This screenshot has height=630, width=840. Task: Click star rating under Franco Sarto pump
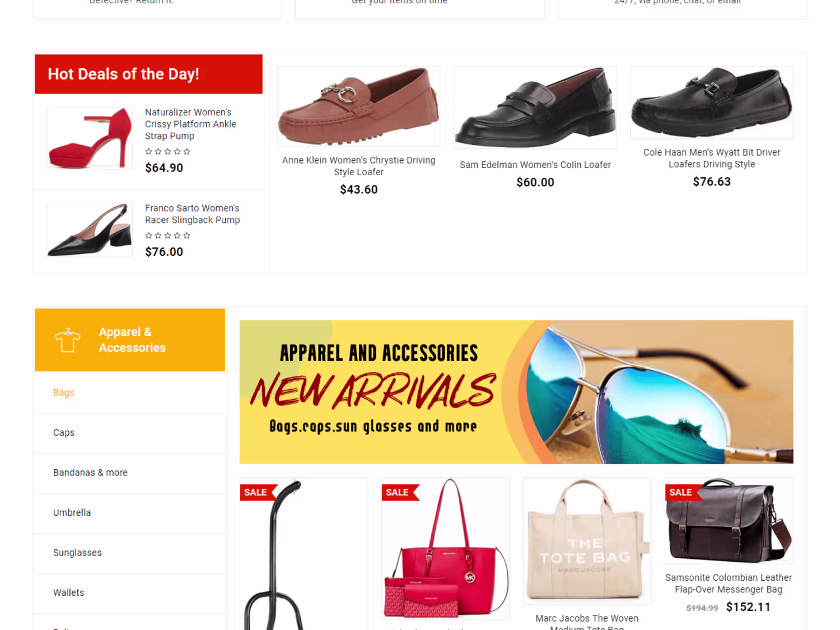coord(167,236)
